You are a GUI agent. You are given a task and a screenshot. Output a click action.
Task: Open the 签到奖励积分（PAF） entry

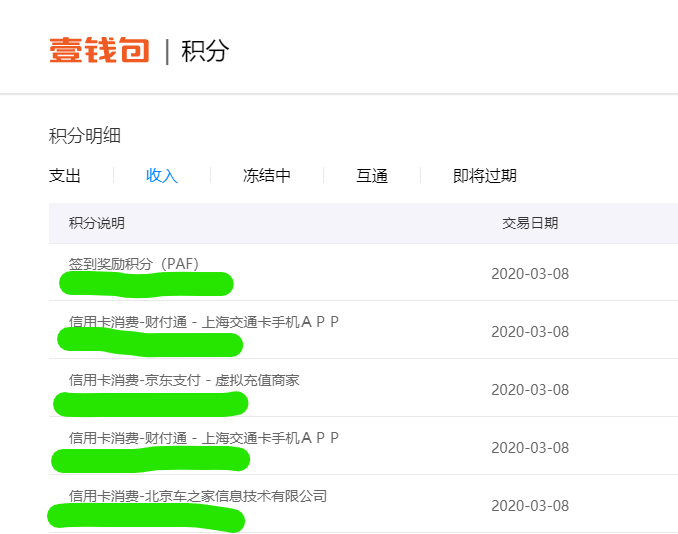point(134,264)
